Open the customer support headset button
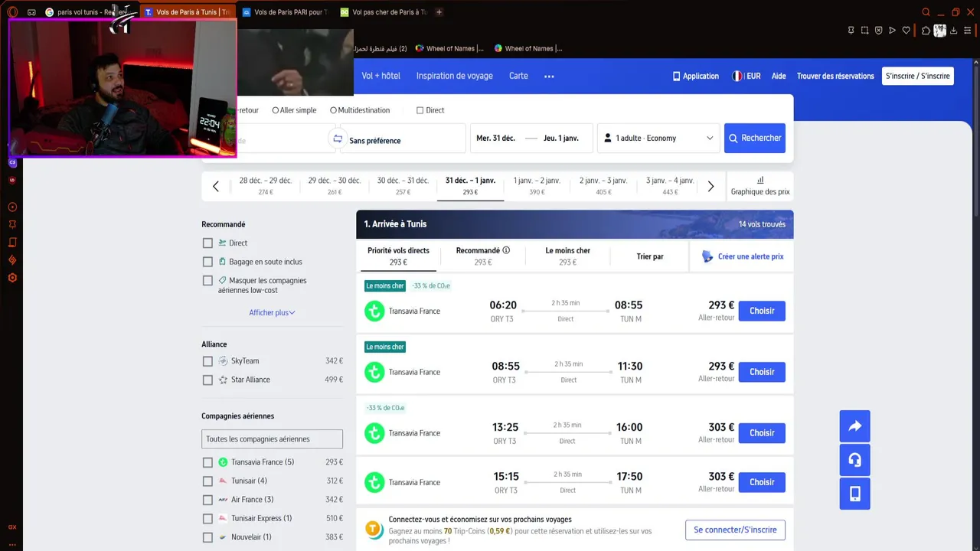Image resolution: width=980 pixels, height=551 pixels. pos(855,460)
